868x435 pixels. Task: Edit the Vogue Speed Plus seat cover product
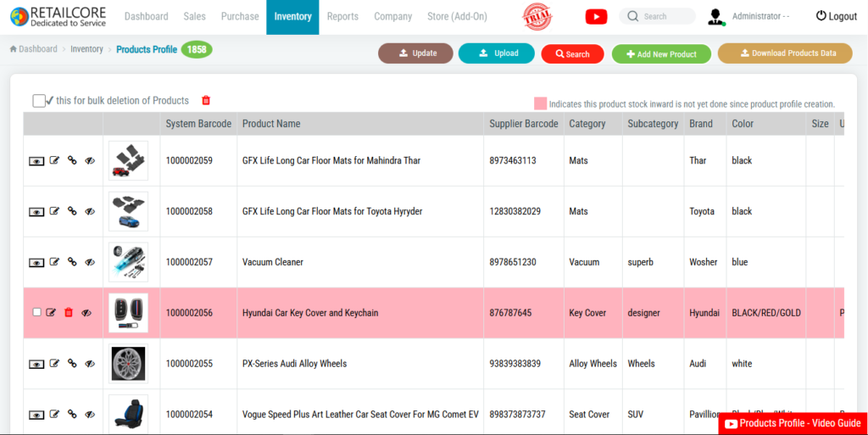pyautogui.click(x=54, y=415)
